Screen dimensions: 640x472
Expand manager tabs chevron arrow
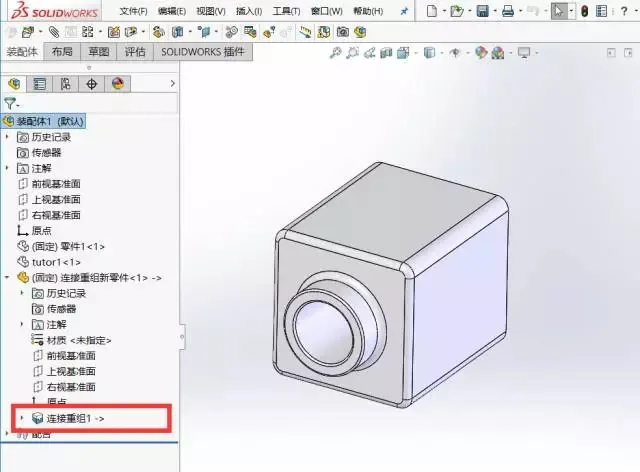pyautogui.click(x=172, y=83)
